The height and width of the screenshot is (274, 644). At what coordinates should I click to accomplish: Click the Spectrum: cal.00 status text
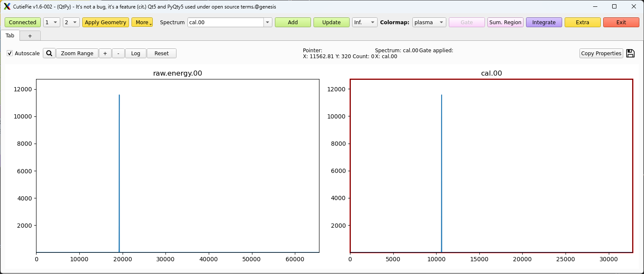coord(397,51)
